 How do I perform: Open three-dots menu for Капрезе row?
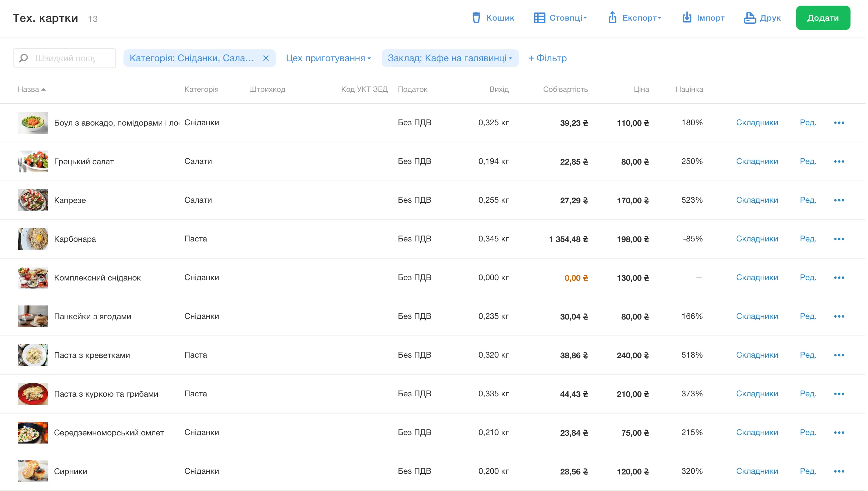pyautogui.click(x=839, y=200)
